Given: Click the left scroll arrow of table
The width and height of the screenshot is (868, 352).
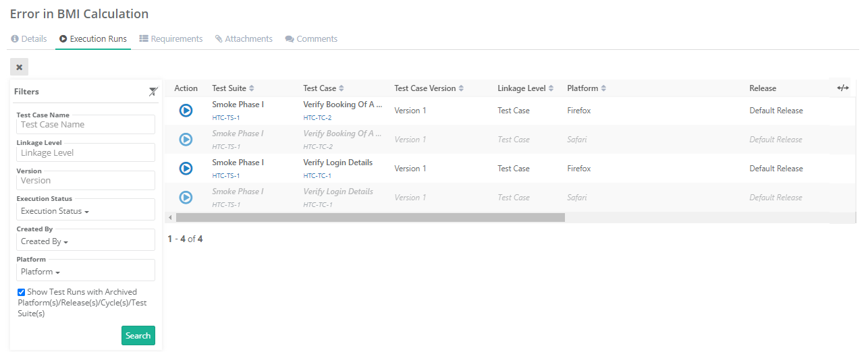Looking at the screenshot, I should [x=170, y=218].
